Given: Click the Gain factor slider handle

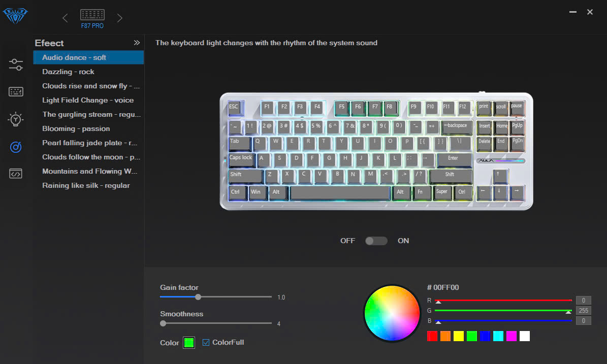Looking at the screenshot, I should pos(198,297).
